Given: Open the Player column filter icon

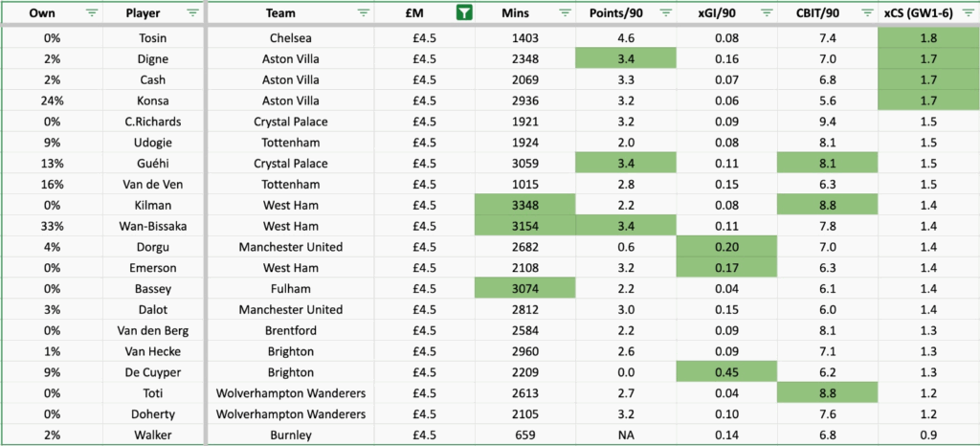Looking at the screenshot, I should click(192, 12).
